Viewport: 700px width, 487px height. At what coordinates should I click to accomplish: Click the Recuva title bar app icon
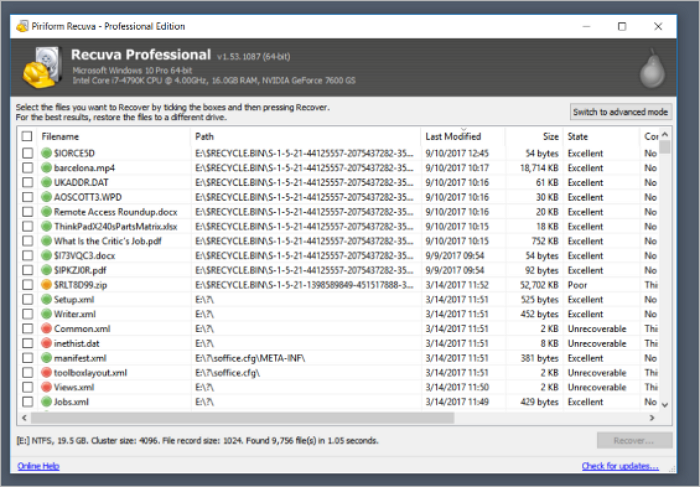point(22,26)
